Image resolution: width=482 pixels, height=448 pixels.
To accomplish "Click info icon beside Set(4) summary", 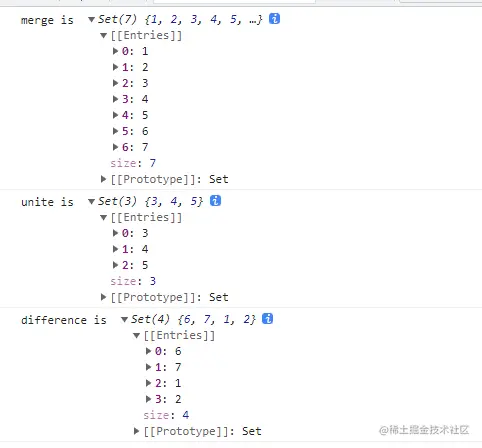I will pos(268,319).
